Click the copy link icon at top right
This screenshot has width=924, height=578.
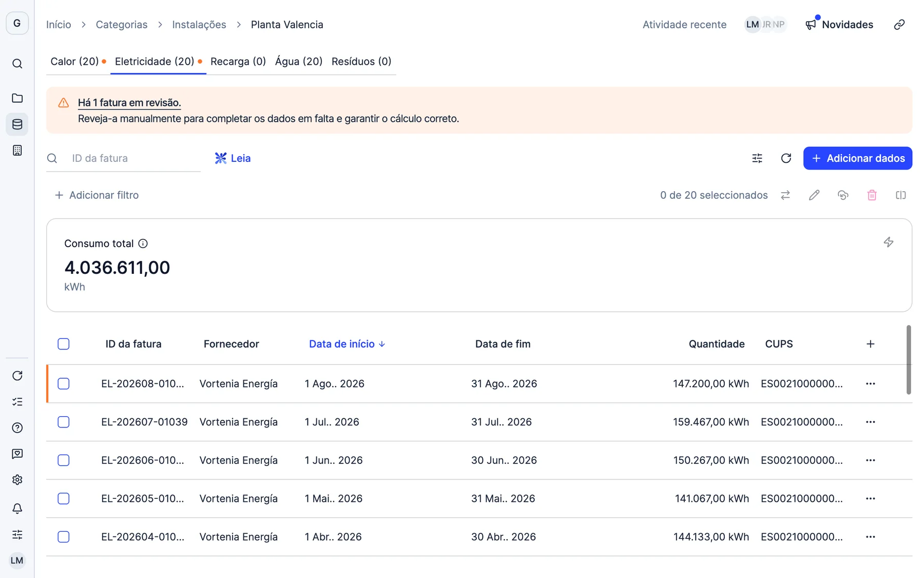[899, 25]
